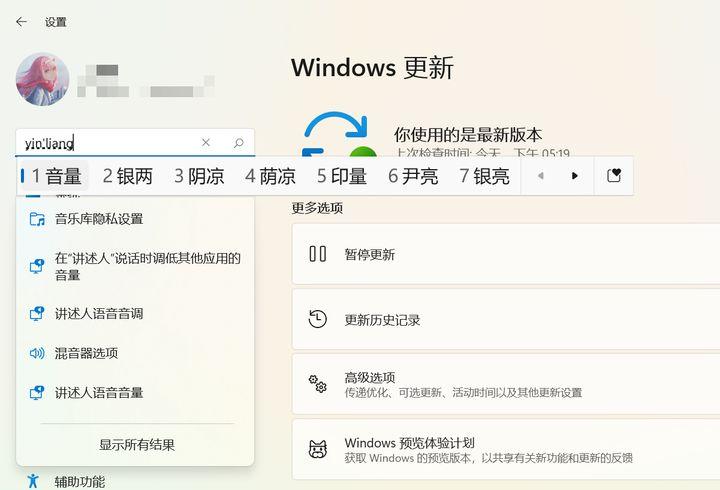Go back with the arrow icon
Screen dimensions: 720x490
[x=22, y=22]
